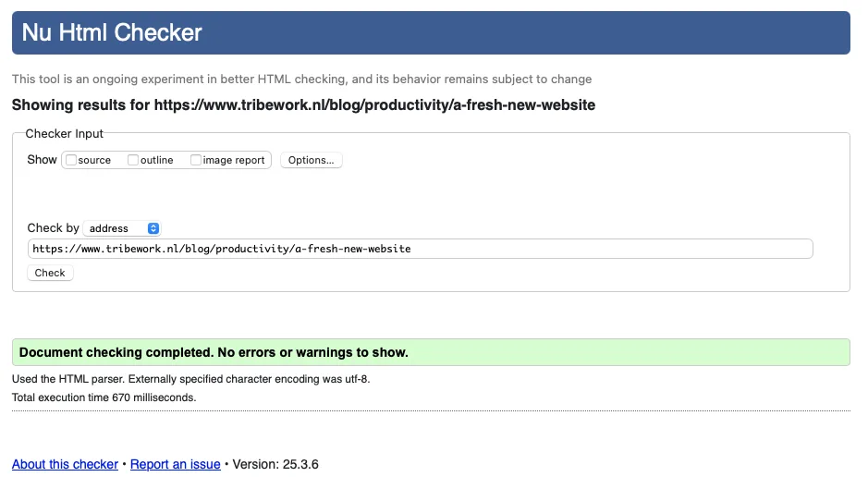Screen dimensions: 868x489
Task: Tick the outline checkbox
Action: pos(133,160)
